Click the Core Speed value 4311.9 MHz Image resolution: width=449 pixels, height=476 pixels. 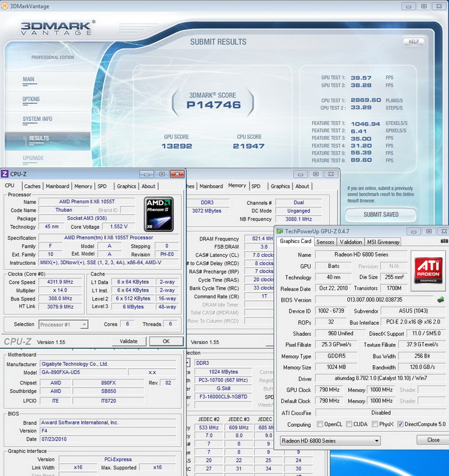tap(60, 282)
